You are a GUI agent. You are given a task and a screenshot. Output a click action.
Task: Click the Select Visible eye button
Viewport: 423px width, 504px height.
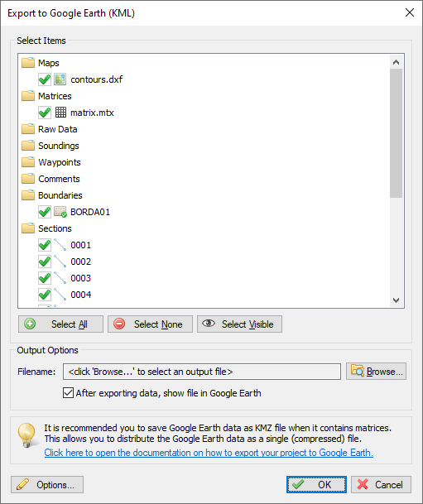tap(239, 324)
